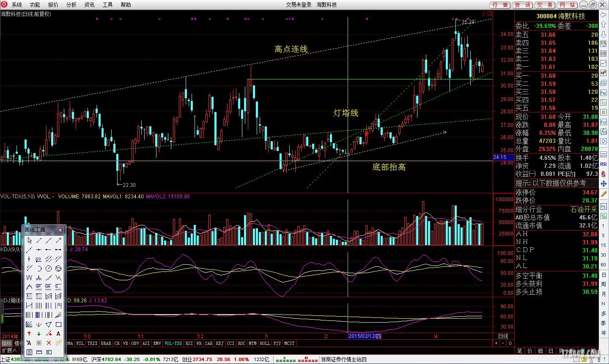Screen dimensions: 609x364
Task: Expand the 扩展 panel at bottom left
Action: click(10, 350)
